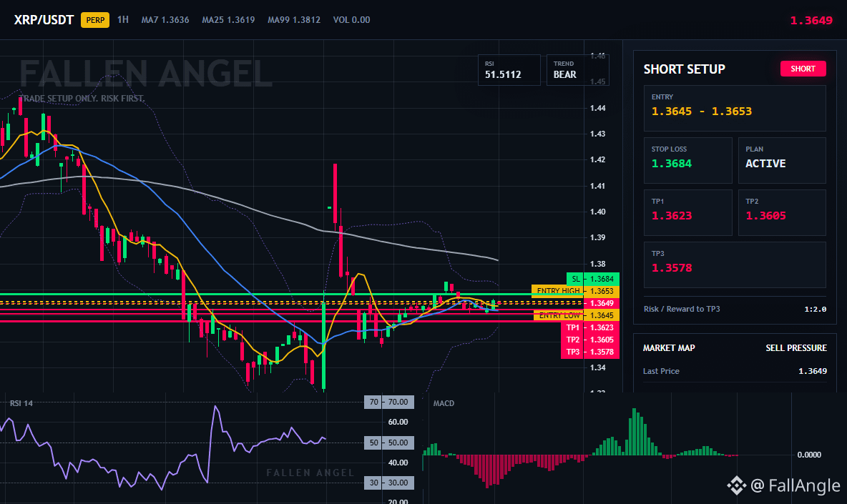847x504 pixels.
Task: Click the TP2 1.3605 card
Action: point(782,212)
